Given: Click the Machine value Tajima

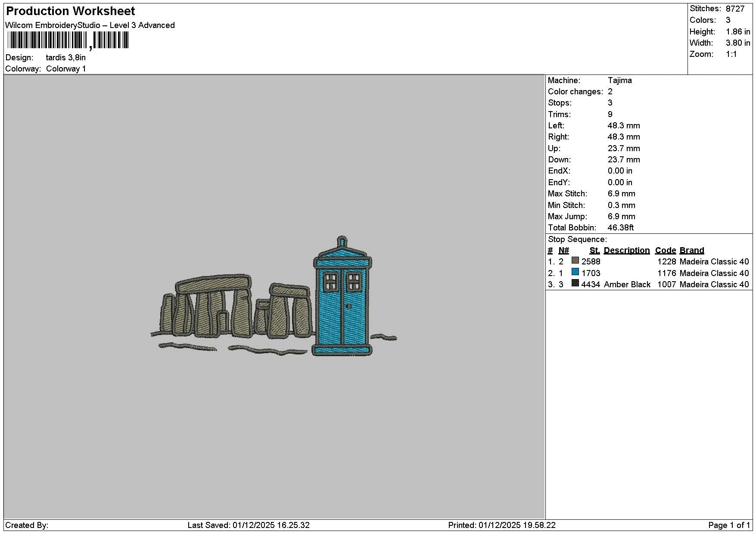Looking at the screenshot, I should click(x=620, y=80).
